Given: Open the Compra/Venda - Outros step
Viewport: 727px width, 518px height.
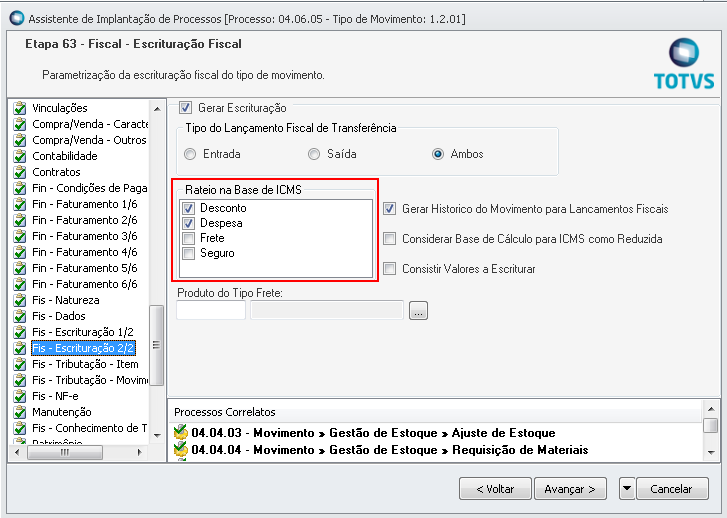Looking at the screenshot, I should pos(89,140).
